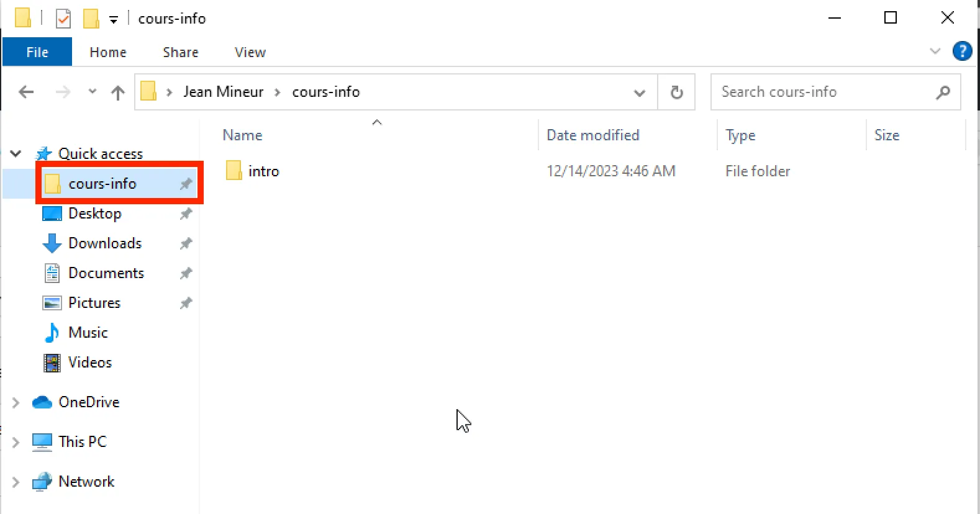
Task: Expand the This PC tree node
Action: point(16,442)
